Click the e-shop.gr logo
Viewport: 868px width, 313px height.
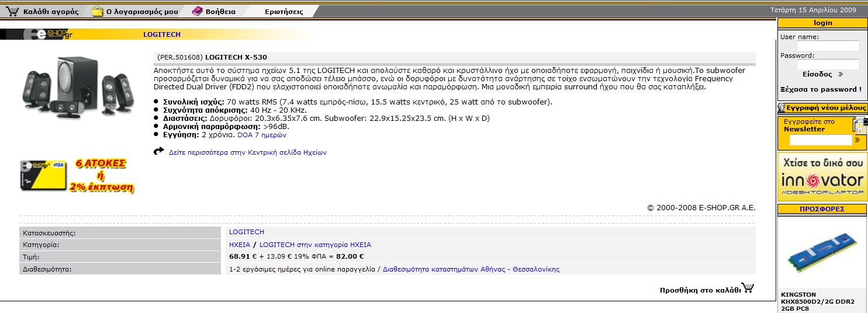click(48, 34)
